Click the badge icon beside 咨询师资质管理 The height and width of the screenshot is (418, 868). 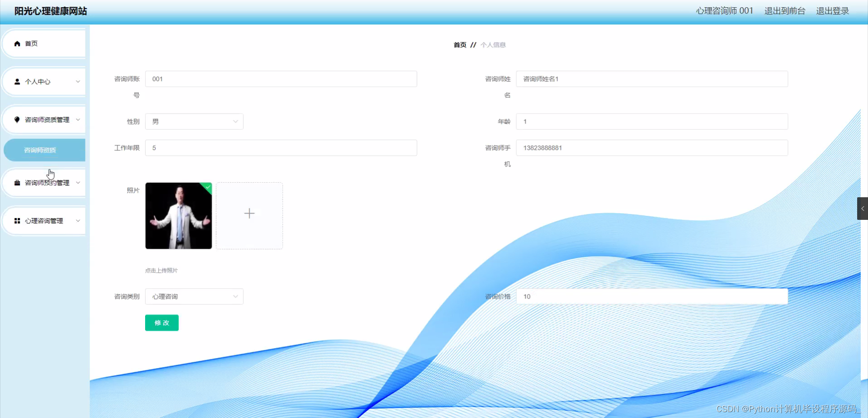17,119
